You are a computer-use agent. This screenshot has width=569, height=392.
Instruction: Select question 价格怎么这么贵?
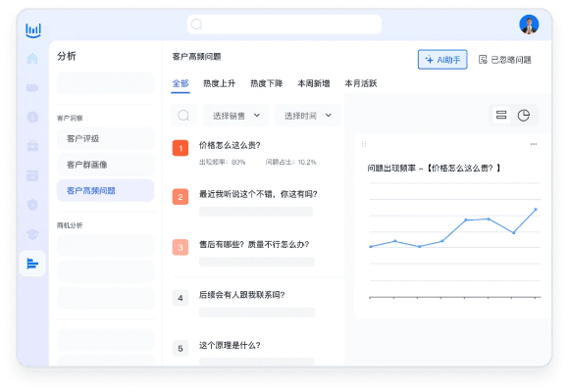pos(230,145)
